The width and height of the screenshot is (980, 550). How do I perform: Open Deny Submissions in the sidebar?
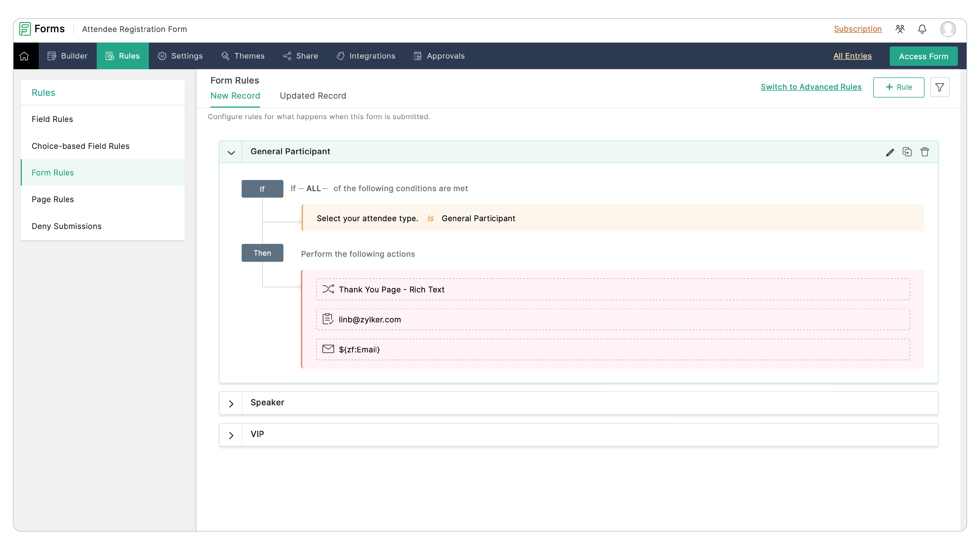pos(103,226)
